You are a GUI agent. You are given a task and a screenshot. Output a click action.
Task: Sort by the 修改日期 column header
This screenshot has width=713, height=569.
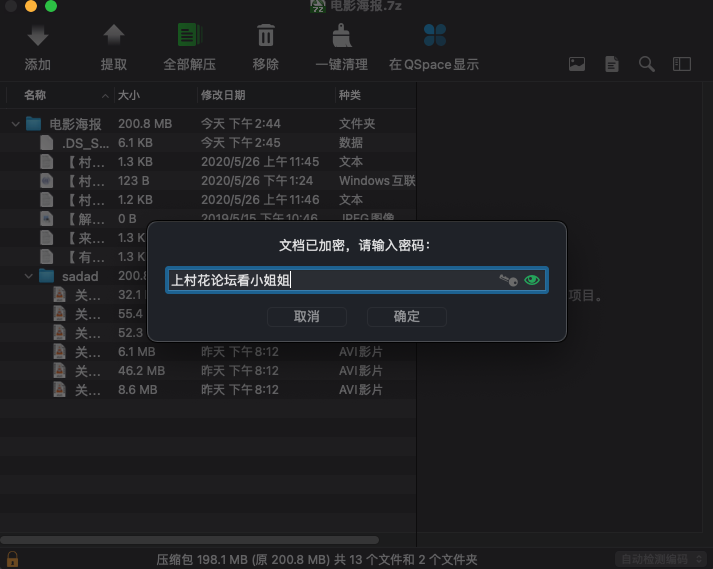(223, 95)
